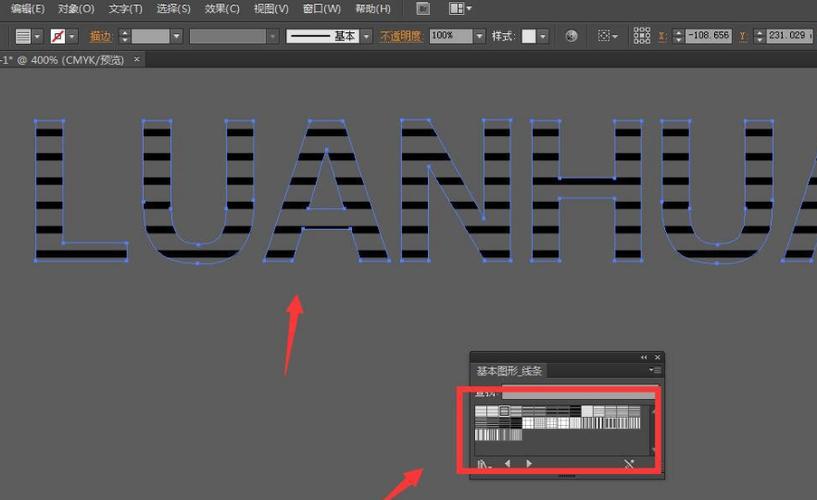This screenshot has width=817, height=500.
Task: Open the 效果 (Effect) menu
Action: click(221, 9)
